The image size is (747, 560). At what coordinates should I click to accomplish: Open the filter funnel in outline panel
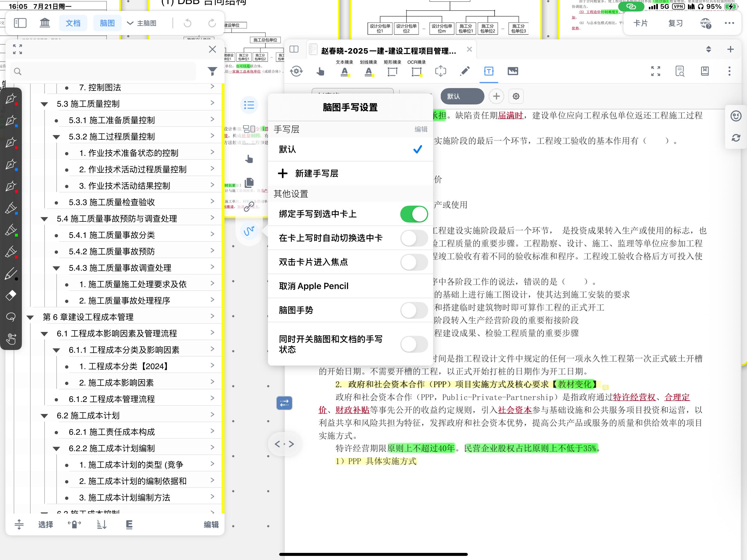212,71
